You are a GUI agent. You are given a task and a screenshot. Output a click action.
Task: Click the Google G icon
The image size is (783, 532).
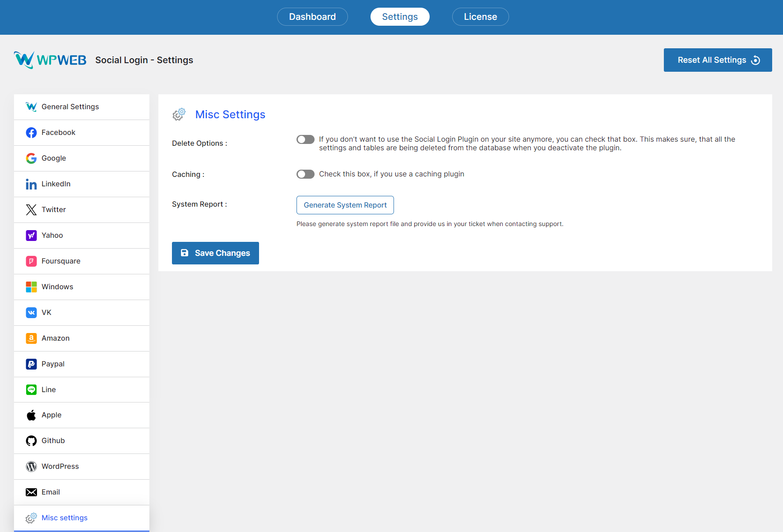click(x=31, y=158)
